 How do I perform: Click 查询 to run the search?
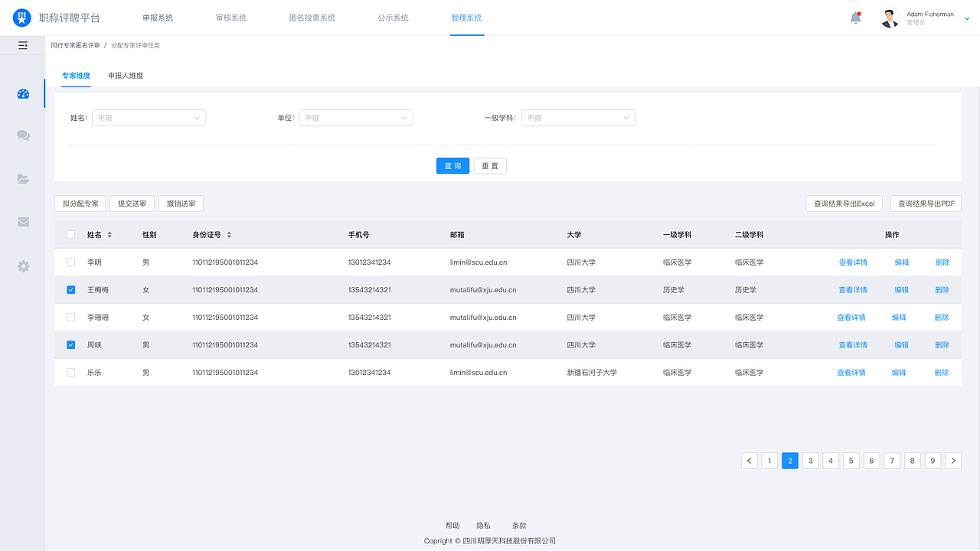pyautogui.click(x=452, y=165)
